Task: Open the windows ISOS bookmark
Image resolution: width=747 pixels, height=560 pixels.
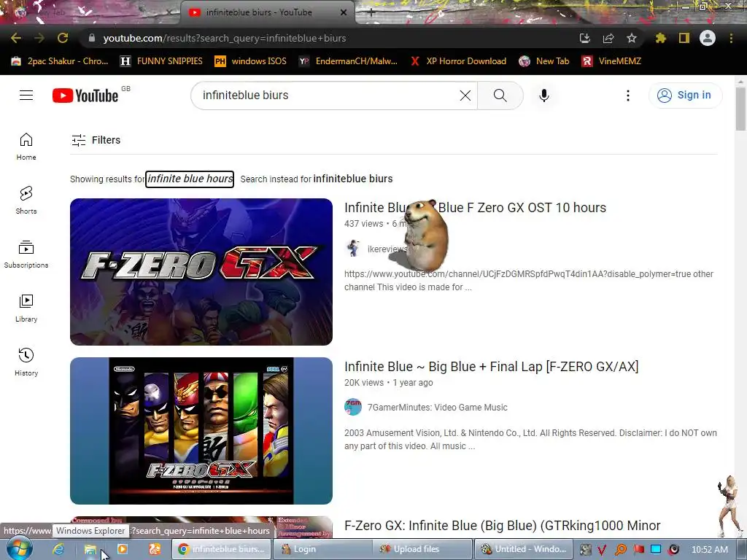Action: (251, 61)
